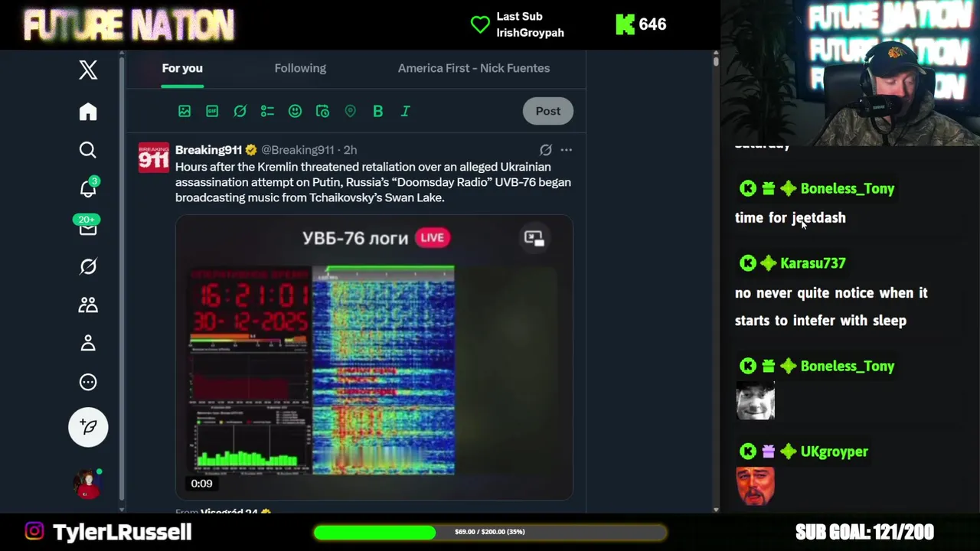The height and width of the screenshot is (551, 980).
Task: Click the Kick viewer count 646
Action: (641, 24)
